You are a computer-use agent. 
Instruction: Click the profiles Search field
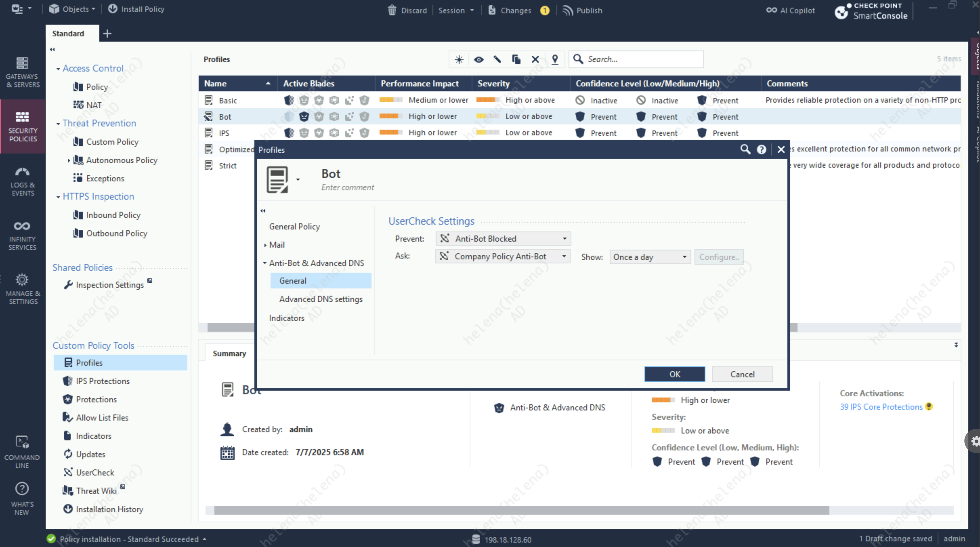[643, 59]
